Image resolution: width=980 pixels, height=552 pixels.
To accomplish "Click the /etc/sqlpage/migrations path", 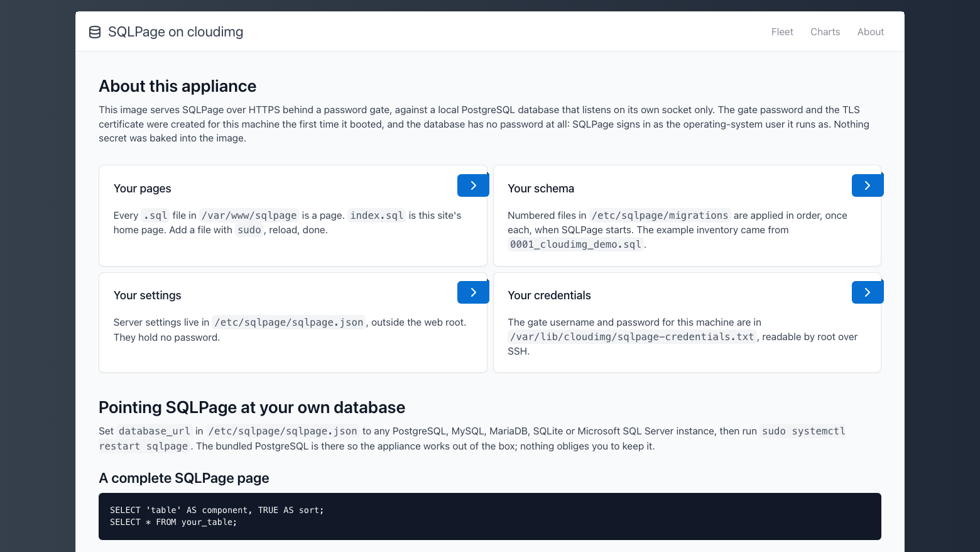I will [660, 216].
